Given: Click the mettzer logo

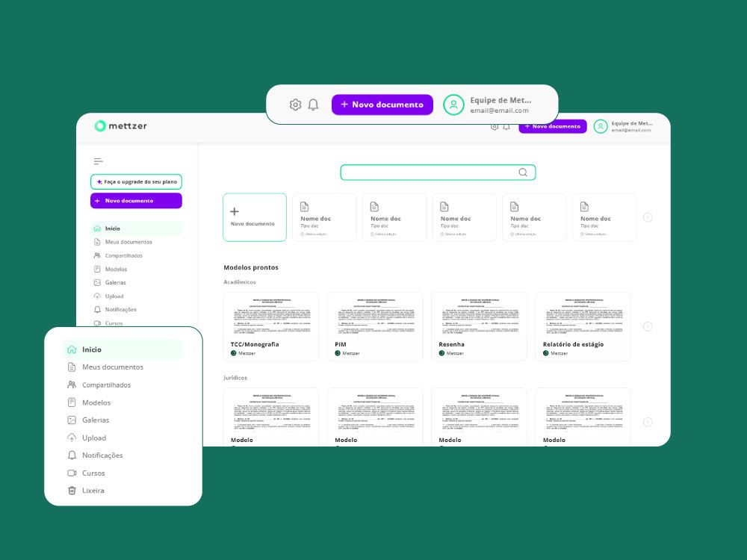Looking at the screenshot, I should pyautogui.click(x=121, y=125).
